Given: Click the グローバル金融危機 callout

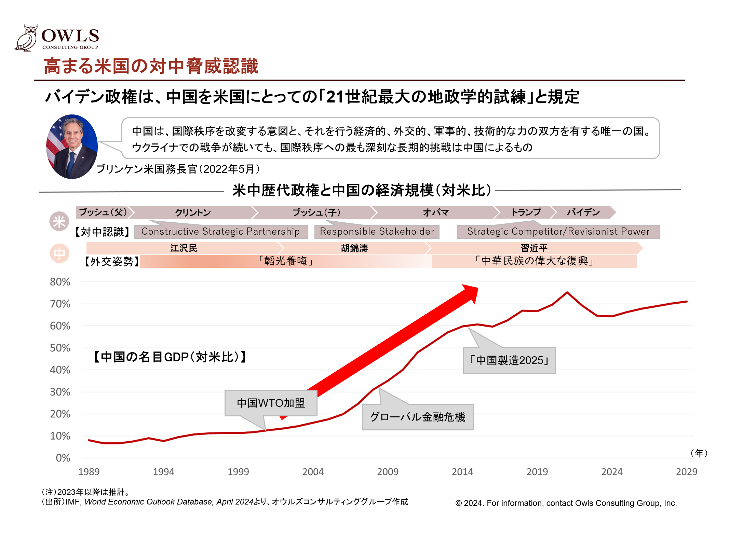Looking at the screenshot, I should (418, 417).
